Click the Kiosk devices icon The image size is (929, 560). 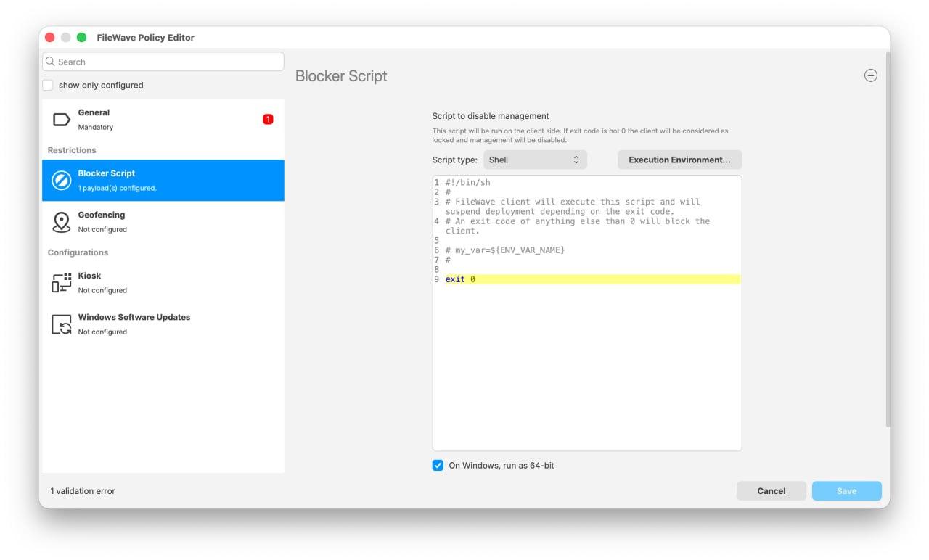[62, 283]
